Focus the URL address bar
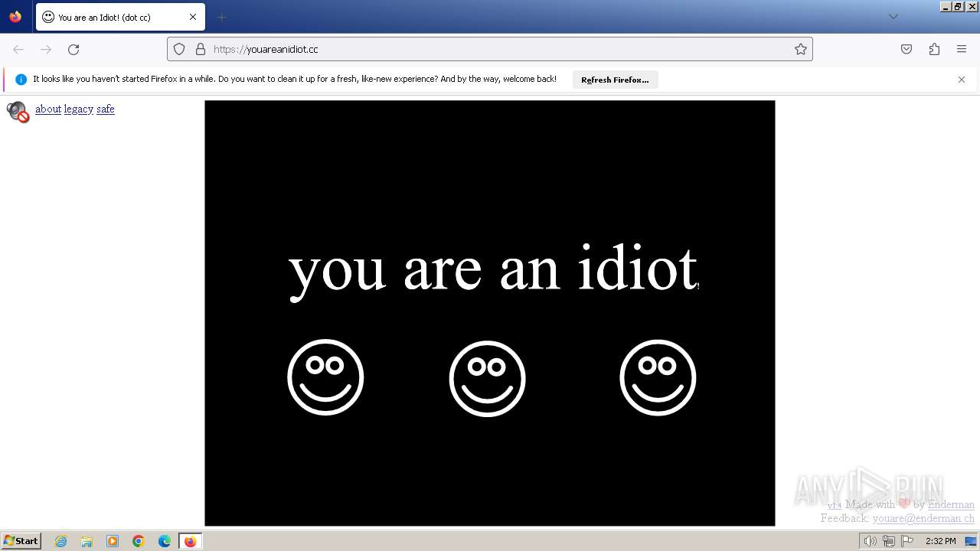The image size is (980, 551). [490, 49]
